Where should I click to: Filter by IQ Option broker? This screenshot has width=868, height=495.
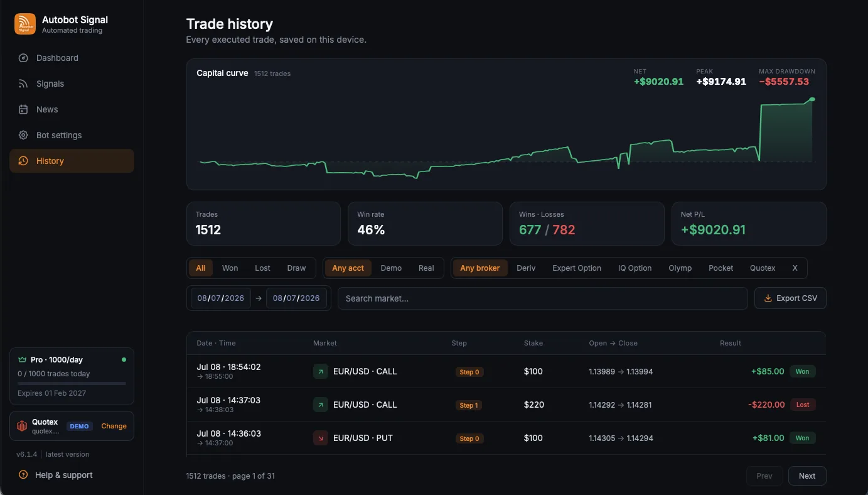pos(635,268)
